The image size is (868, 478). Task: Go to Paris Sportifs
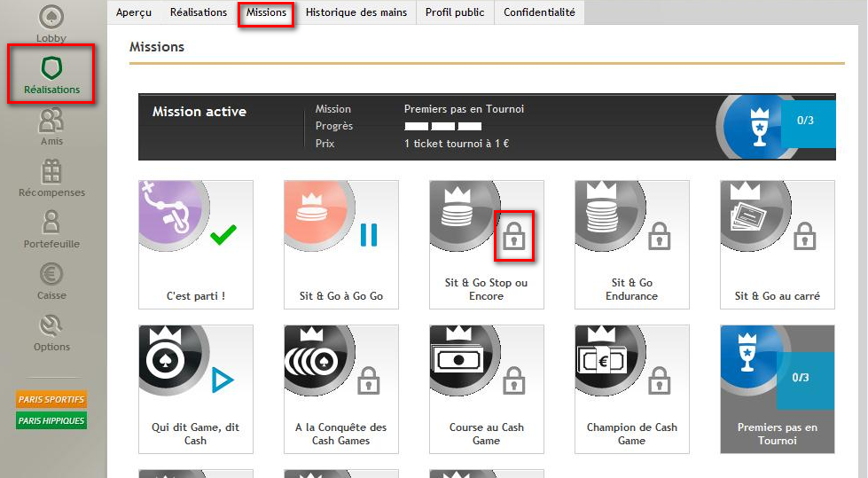click(51, 399)
